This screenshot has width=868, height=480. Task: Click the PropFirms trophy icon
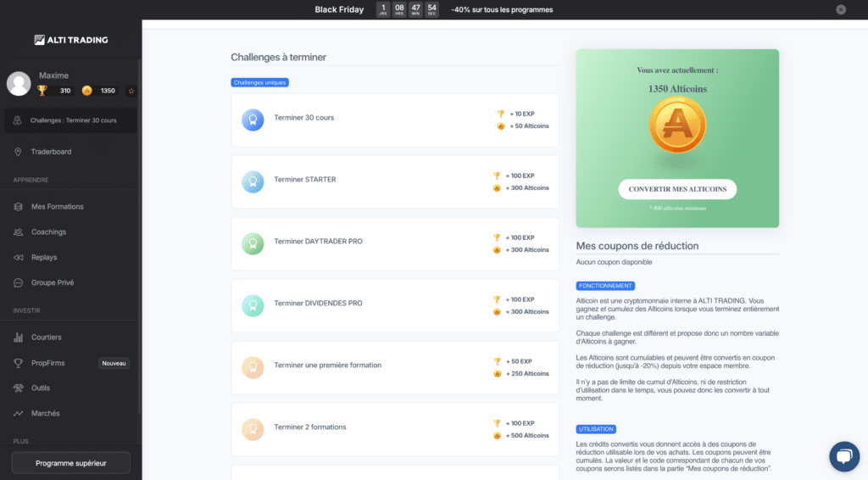pyautogui.click(x=19, y=363)
